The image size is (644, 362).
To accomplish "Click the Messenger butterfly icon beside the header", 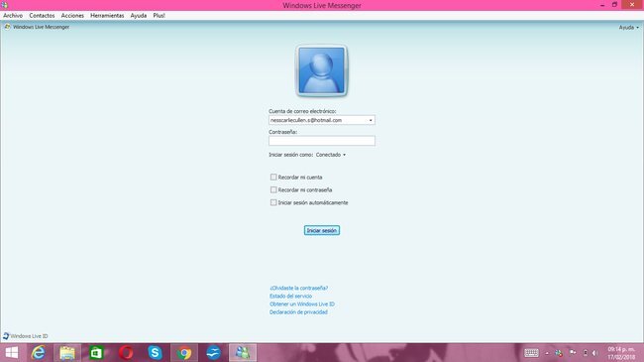I will 7,27.
